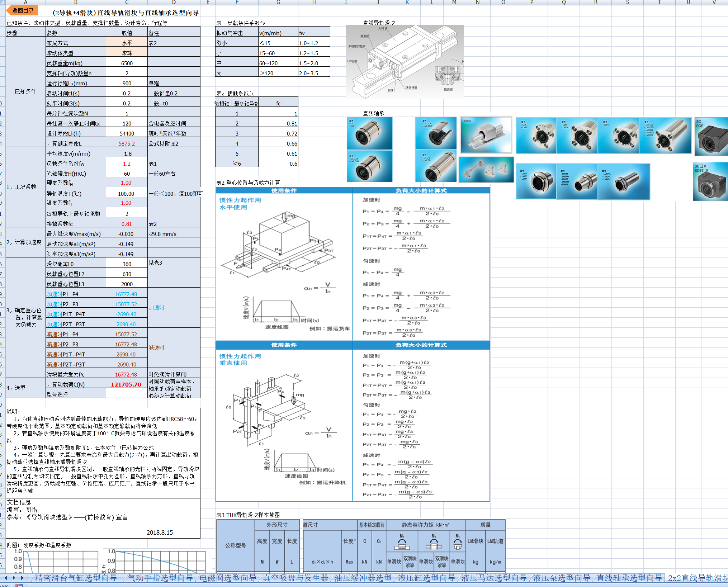Click the LMH flange bearing image

click(619, 135)
